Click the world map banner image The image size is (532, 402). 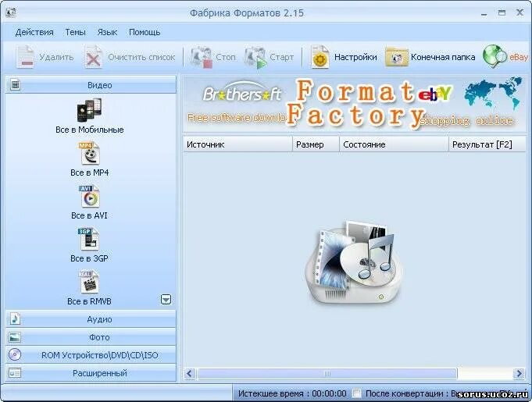coord(493,93)
